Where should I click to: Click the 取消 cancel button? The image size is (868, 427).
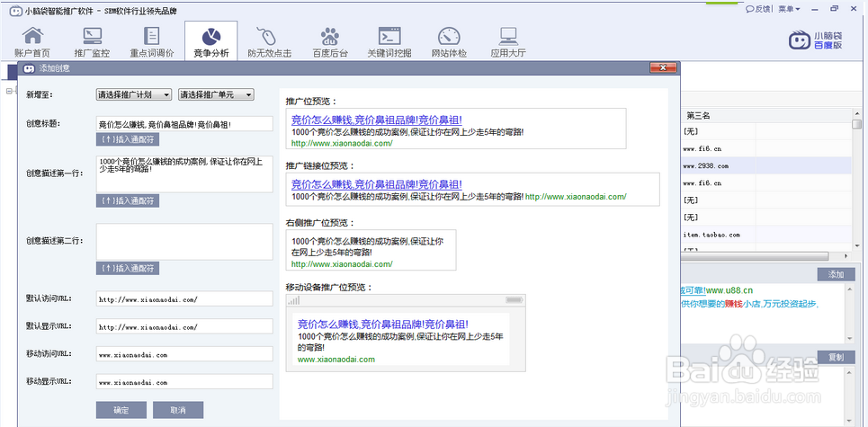(x=178, y=410)
